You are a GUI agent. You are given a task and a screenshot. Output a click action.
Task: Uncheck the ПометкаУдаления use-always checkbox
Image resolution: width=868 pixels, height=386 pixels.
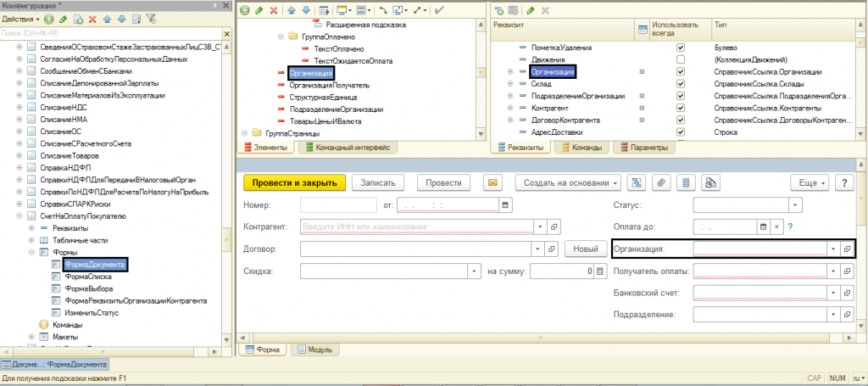(x=680, y=48)
